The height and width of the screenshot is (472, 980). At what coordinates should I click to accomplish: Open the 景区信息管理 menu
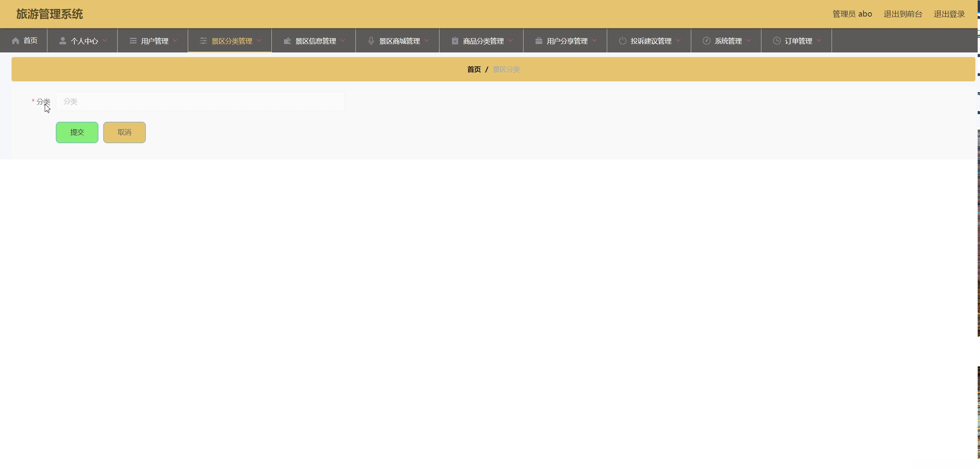click(x=315, y=41)
